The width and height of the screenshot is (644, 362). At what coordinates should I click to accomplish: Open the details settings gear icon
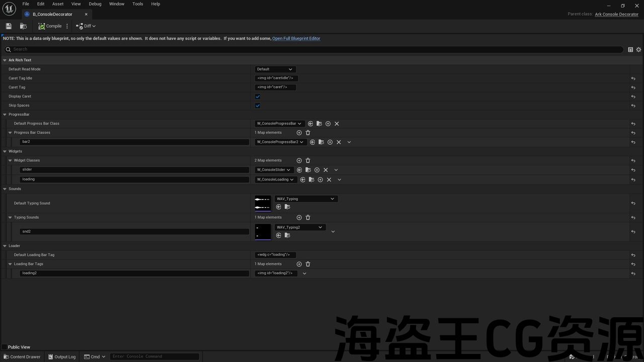(638, 49)
